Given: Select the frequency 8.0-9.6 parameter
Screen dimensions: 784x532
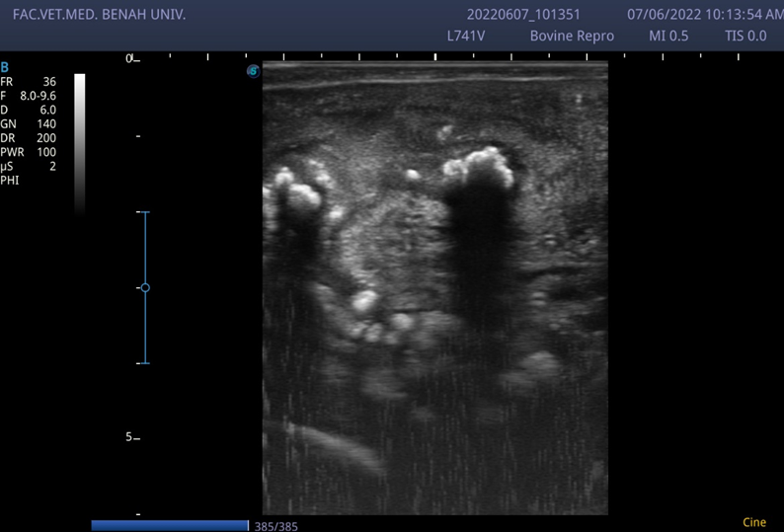Looking at the screenshot, I should pyautogui.click(x=29, y=96).
